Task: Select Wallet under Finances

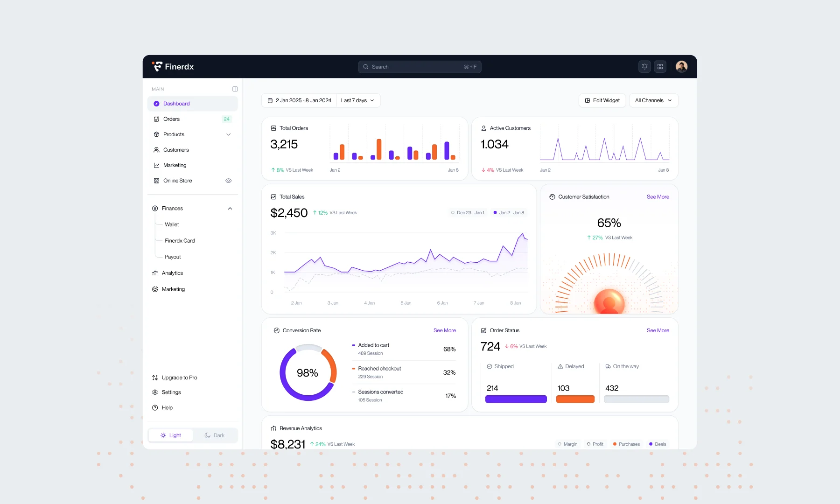Action: [x=172, y=224]
